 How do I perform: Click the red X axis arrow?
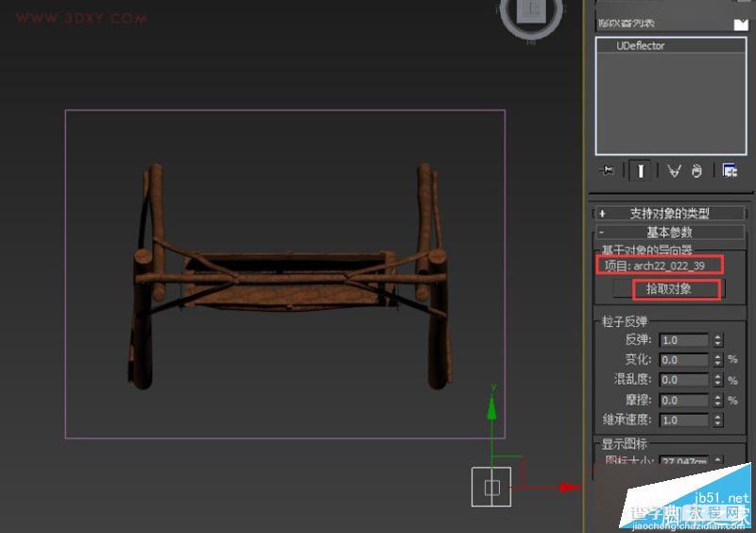coord(571,488)
